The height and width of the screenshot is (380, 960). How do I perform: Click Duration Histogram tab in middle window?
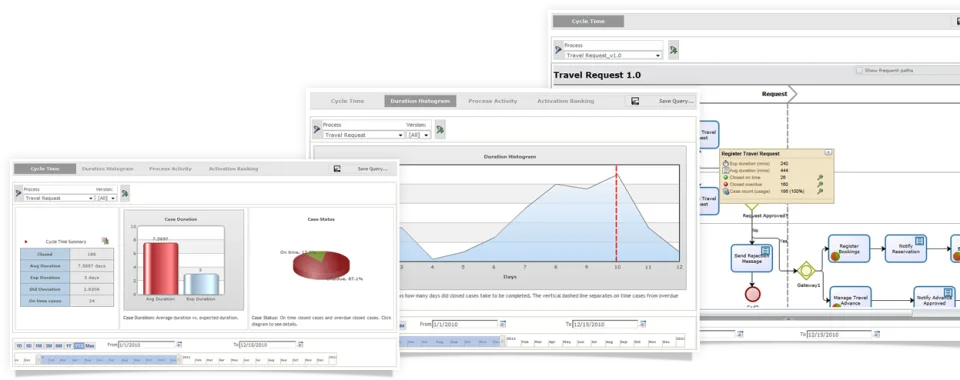(x=420, y=101)
